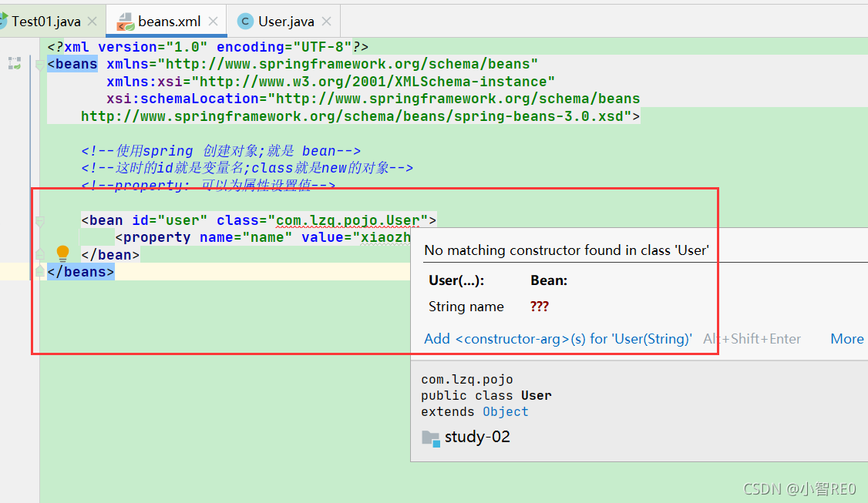Switch to the beans.xml tab
This screenshot has height=503, width=868.
click(169, 22)
